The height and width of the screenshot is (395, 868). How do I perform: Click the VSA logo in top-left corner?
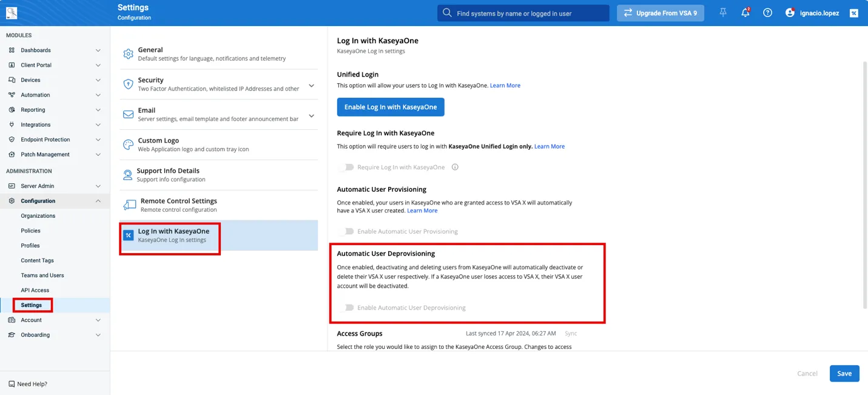(12, 13)
